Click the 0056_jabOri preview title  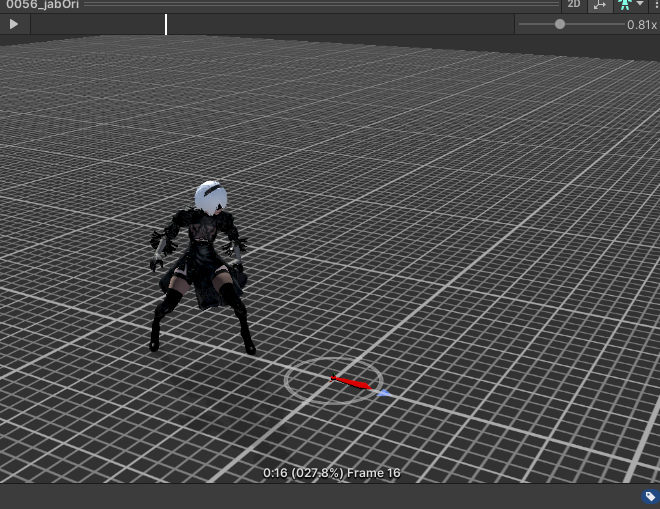(x=43, y=5)
